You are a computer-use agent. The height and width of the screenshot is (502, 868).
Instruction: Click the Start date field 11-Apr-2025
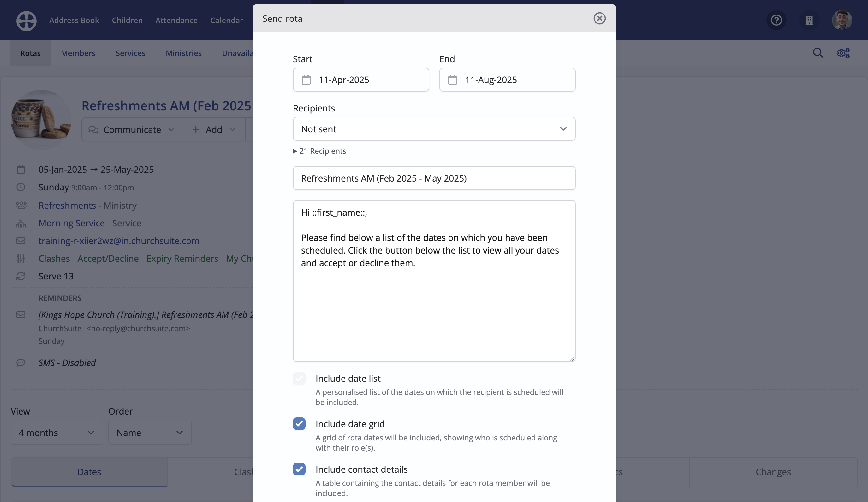point(361,80)
